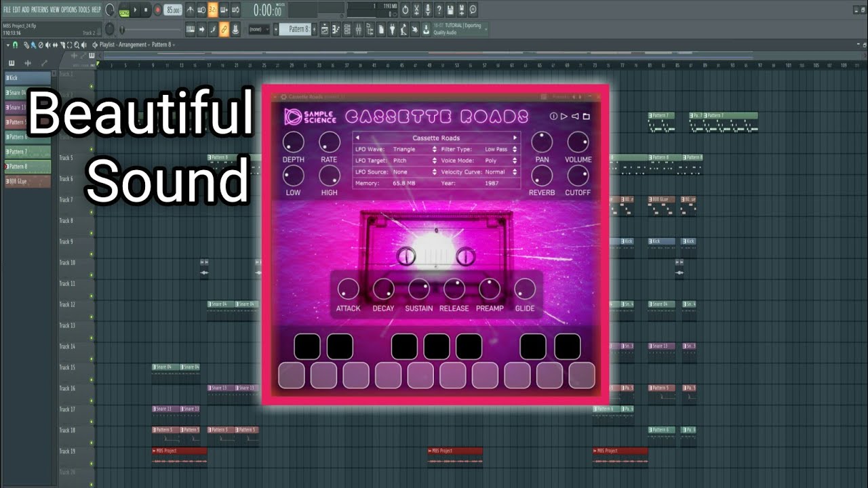Open the ADD menu
The height and width of the screenshot is (488, 868).
26,10
